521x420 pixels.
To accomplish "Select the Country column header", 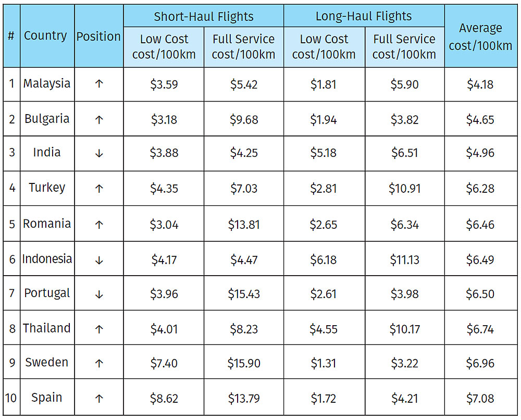I will click(x=45, y=35).
